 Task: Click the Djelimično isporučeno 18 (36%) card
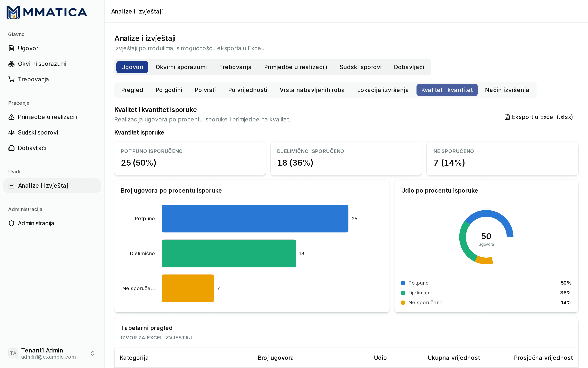tap(346, 158)
